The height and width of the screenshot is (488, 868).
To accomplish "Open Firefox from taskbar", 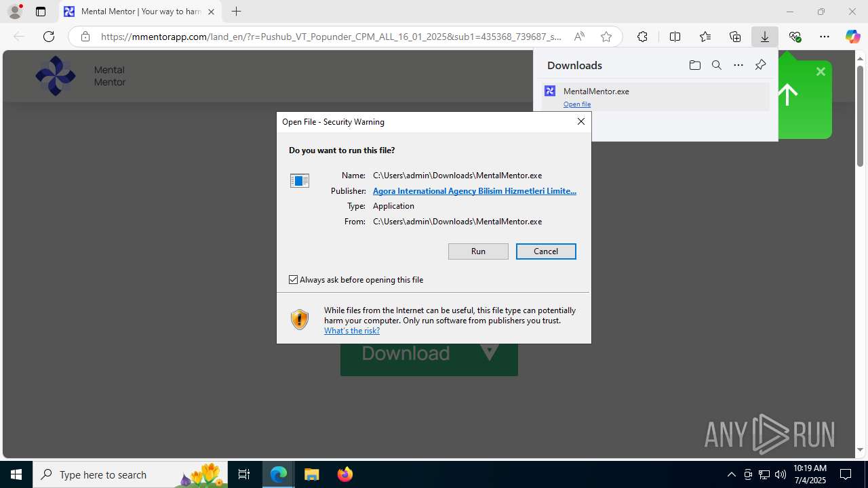I will [x=345, y=474].
